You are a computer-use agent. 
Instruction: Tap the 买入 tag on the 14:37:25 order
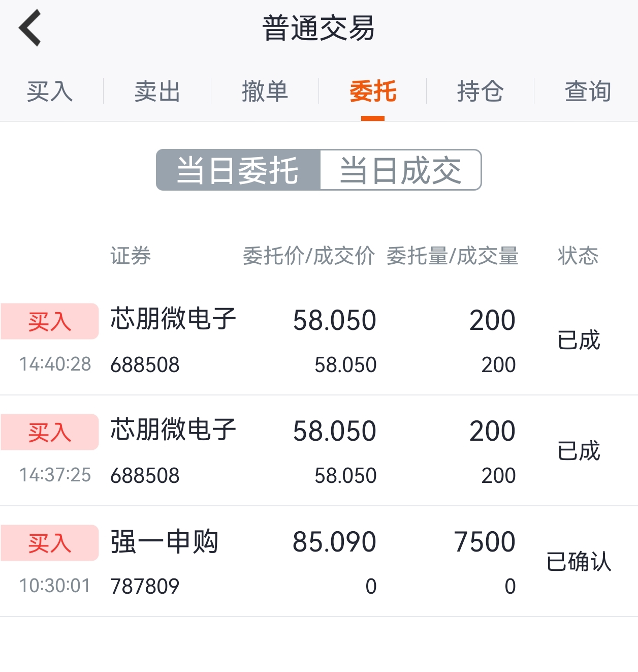coord(49,432)
